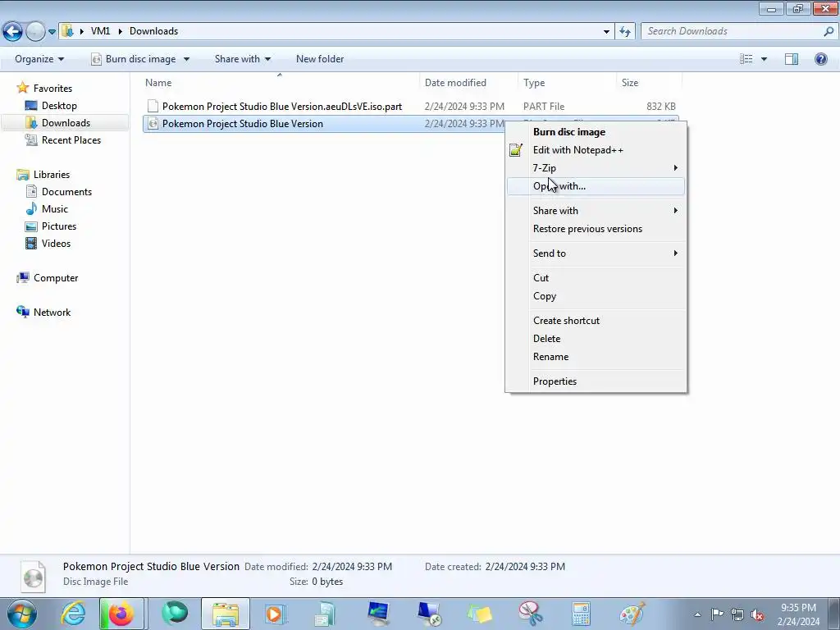The width and height of the screenshot is (840, 630).
Task: Choose Delete in context menu
Action: 596,339
